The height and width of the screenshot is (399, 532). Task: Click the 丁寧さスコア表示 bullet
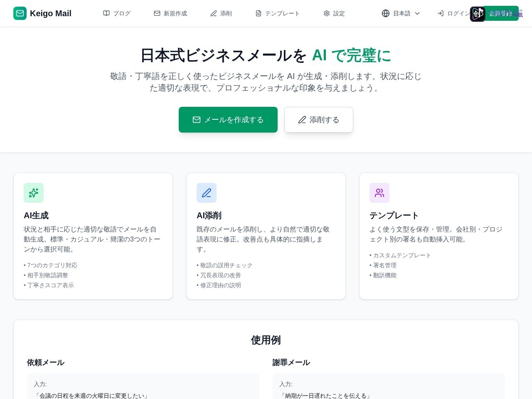click(x=49, y=285)
